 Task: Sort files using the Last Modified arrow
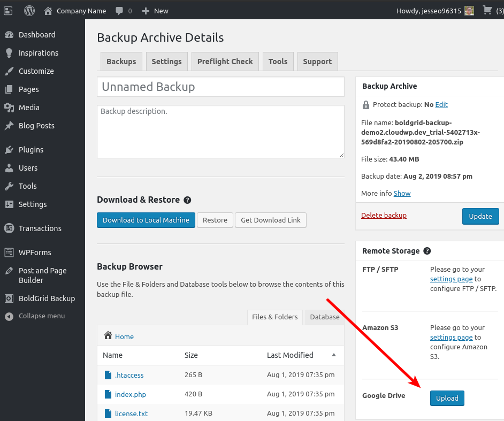click(333, 355)
